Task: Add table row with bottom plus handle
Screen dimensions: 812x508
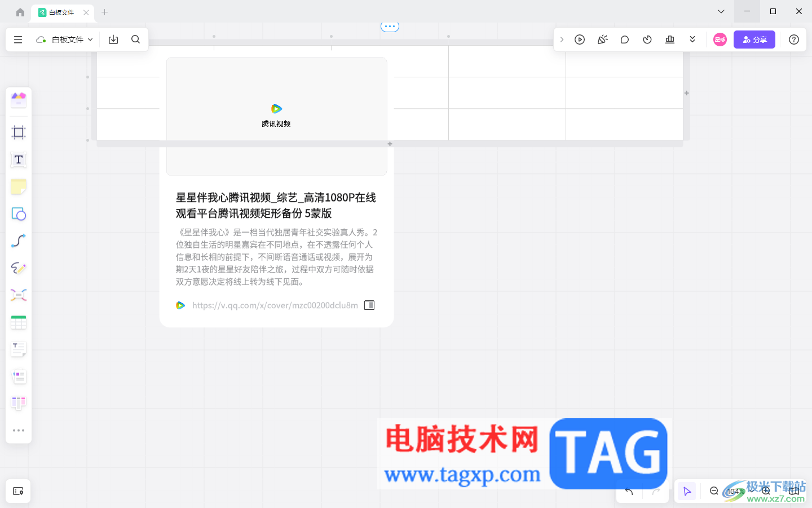Action: coord(390,144)
